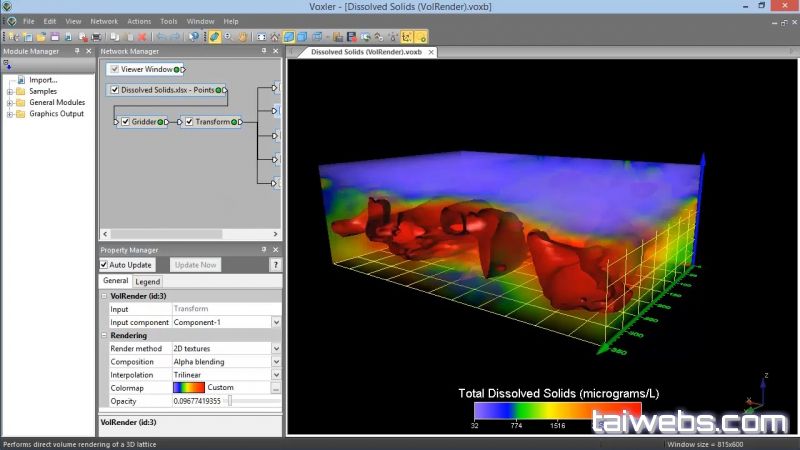
Task: Switch to the Legend tab
Action: tap(147, 282)
